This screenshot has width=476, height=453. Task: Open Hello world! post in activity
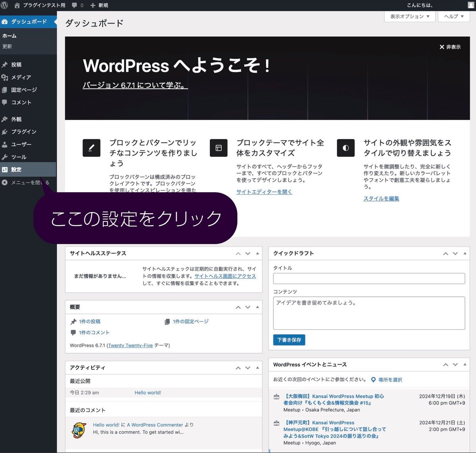148,393
